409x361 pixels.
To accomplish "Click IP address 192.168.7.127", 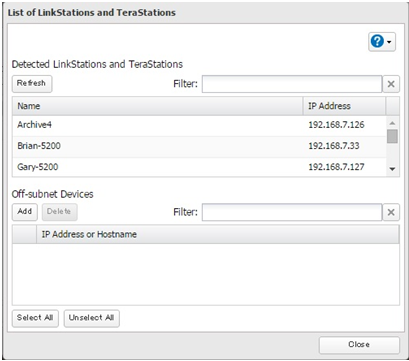I will click(336, 167).
